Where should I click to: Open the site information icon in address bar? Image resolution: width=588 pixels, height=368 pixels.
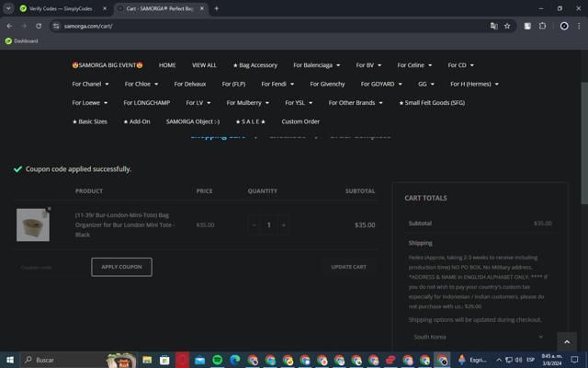[x=56, y=26]
